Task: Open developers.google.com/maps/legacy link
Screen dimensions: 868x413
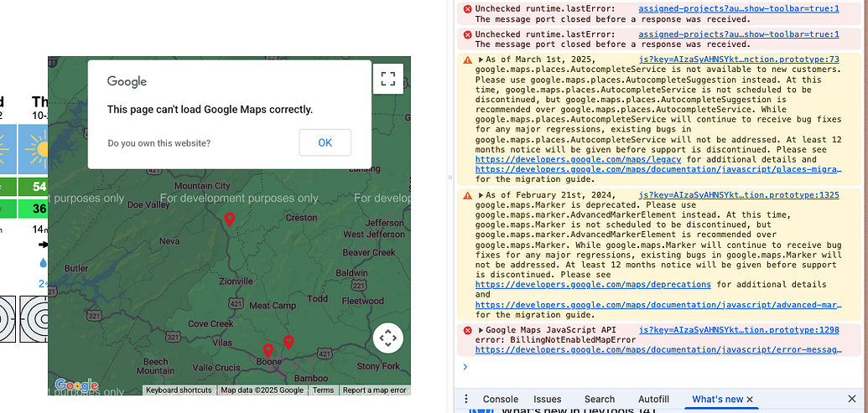Action: (x=578, y=159)
